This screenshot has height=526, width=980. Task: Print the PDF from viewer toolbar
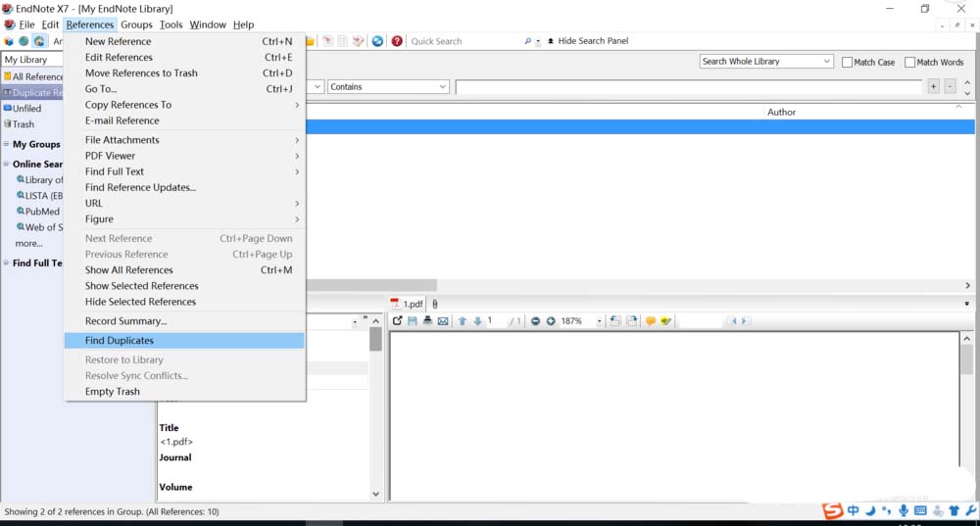427,321
